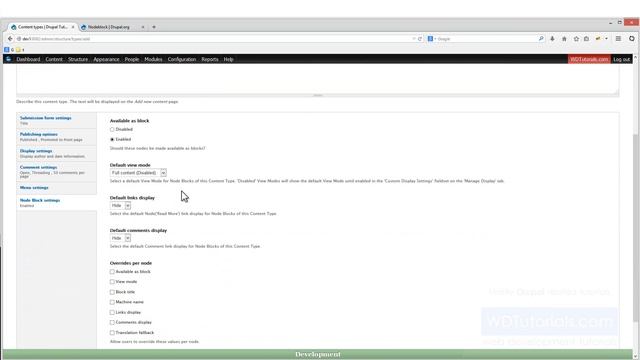640x360 pixels.
Task: Open the Firefox hamburger menu
Action: coord(618,39)
